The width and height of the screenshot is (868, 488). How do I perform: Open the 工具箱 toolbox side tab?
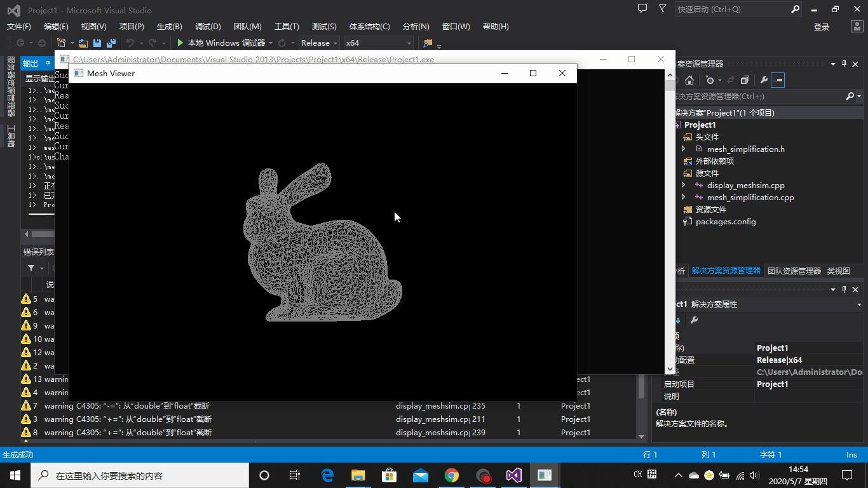(11, 136)
